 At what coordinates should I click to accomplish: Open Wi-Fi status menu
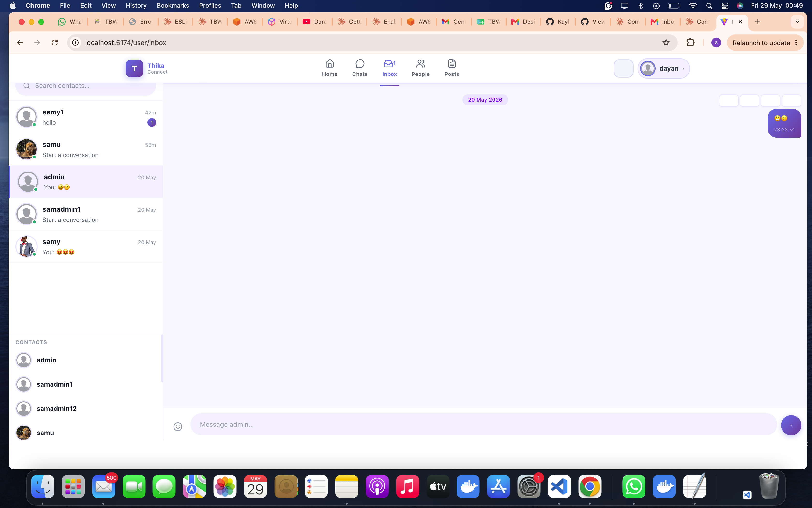pyautogui.click(x=693, y=6)
